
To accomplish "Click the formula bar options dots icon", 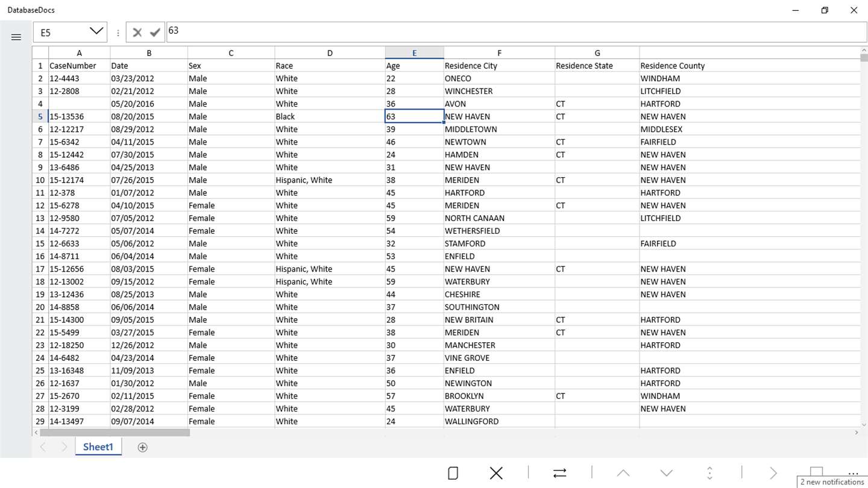I will click(118, 33).
